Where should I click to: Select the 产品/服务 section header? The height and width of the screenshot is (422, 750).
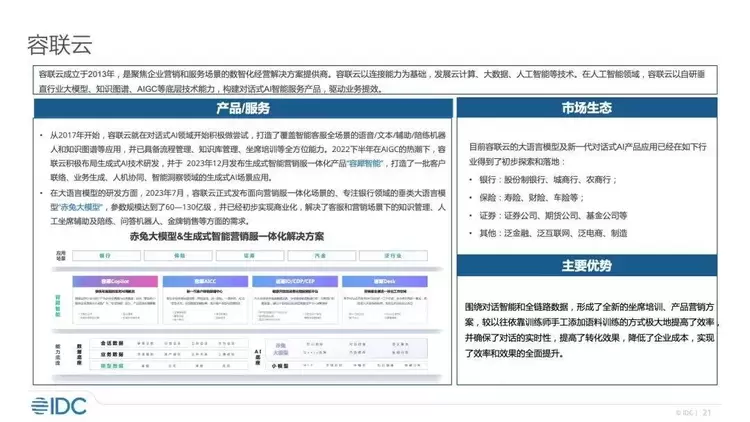click(243, 109)
